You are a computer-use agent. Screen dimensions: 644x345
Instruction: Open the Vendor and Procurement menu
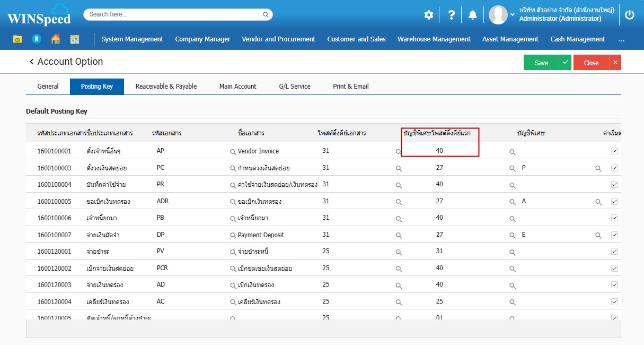coord(278,39)
